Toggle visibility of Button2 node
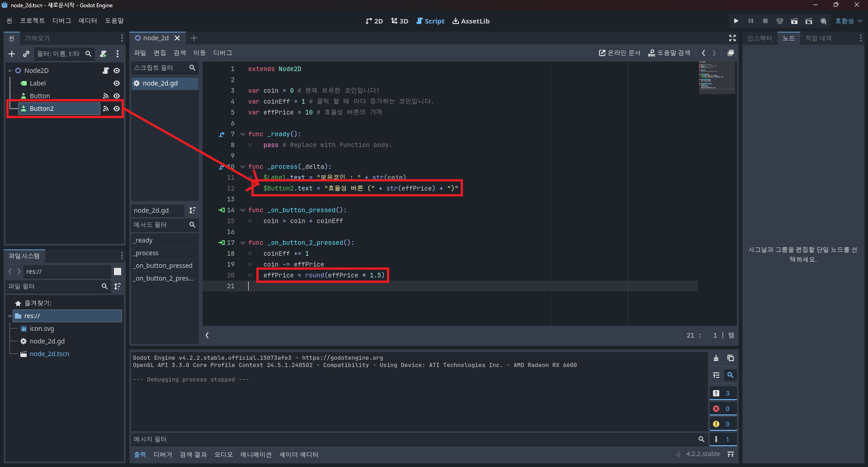 tap(117, 109)
